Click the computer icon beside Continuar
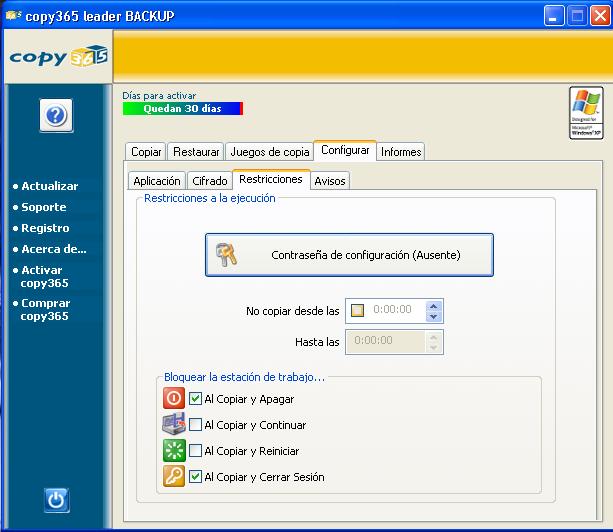Image resolution: width=613 pixels, height=532 pixels. click(x=174, y=424)
